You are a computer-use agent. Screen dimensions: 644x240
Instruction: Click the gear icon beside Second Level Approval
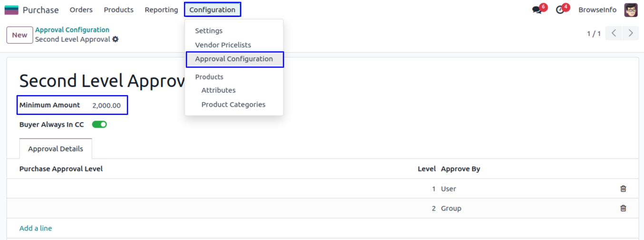pyautogui.click(x=116, y=40)
